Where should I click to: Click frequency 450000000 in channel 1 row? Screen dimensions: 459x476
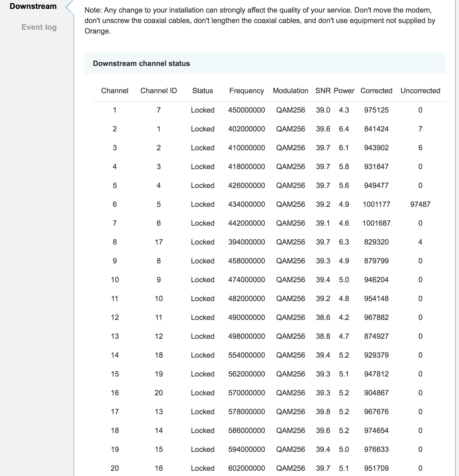click(x=247, y=110)
